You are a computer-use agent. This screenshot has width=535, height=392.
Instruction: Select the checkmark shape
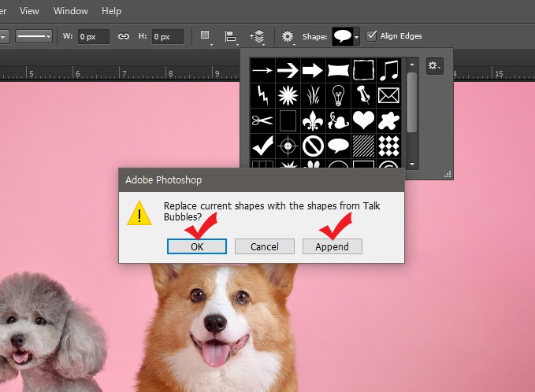pyautogui.click(x=262, y=146)
